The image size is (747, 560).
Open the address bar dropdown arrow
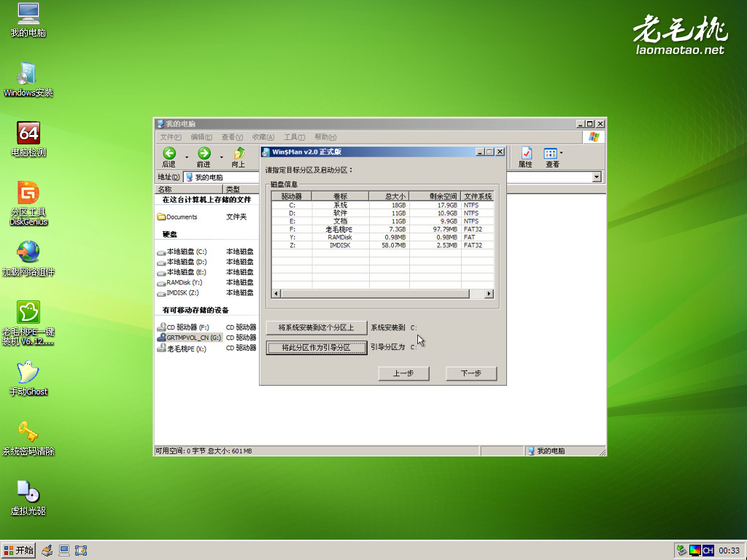pyautogui.click(x=597, y=177)
